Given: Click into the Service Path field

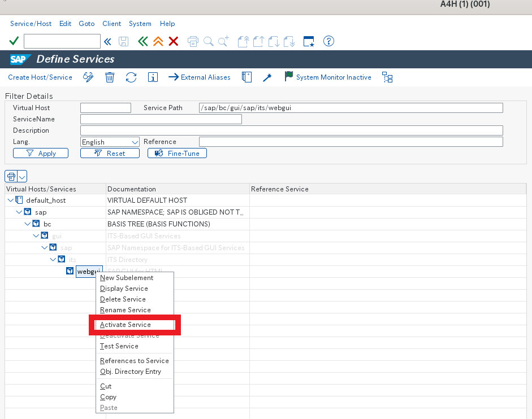Looking at the screenshot, I should point(351,108).
